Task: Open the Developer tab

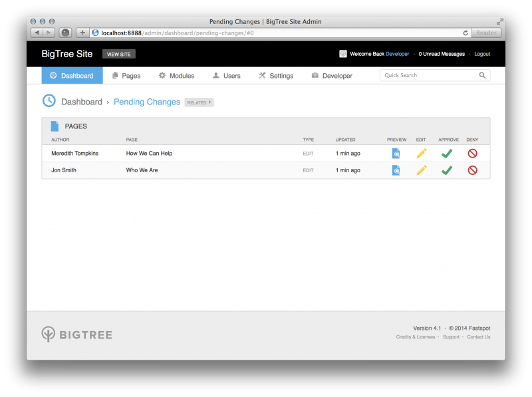Action: click(332, 76)
